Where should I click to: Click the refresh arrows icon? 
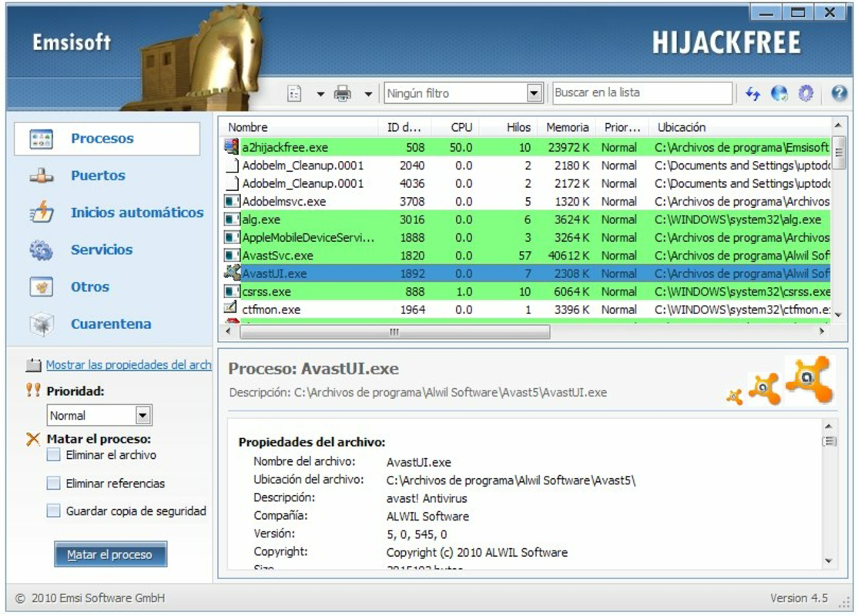tap(753, 94)
